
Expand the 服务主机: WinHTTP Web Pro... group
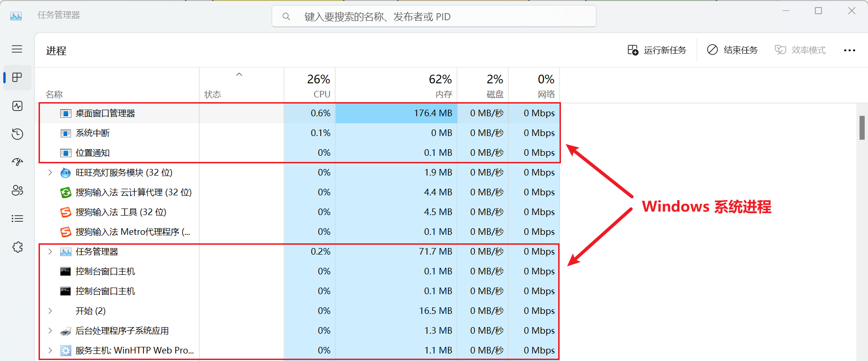click(x=50, y=351)
